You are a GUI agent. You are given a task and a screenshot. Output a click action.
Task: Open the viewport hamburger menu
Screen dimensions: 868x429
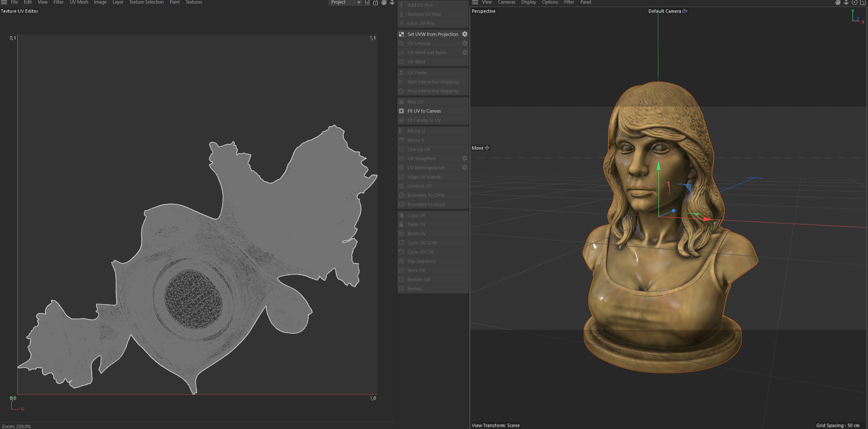click(475, 2)
